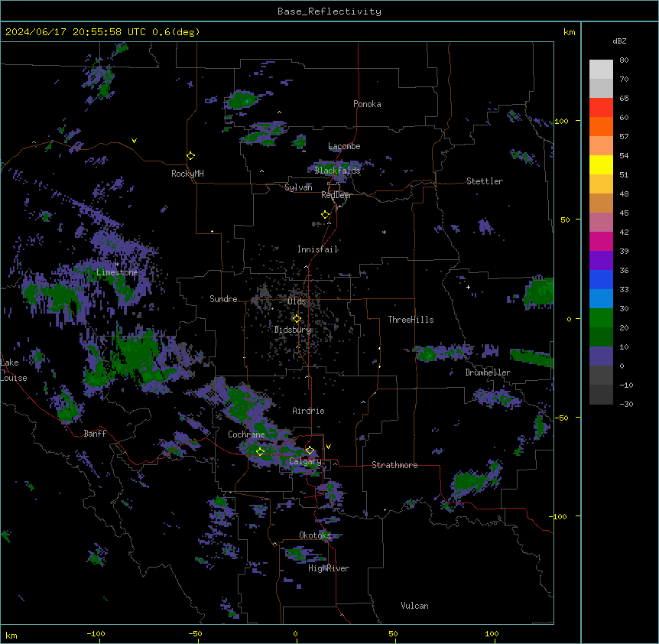Select the yellow diamond marker just below RedDeer

tap(326, 215)
